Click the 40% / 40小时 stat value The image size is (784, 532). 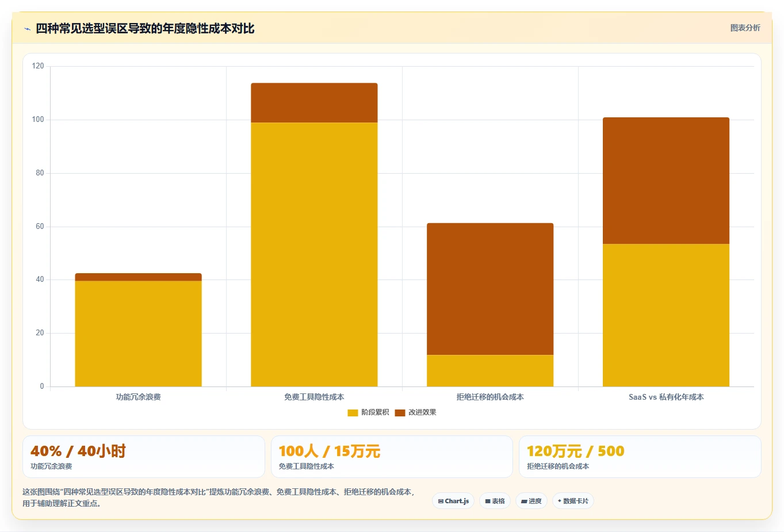click(78, 451)
